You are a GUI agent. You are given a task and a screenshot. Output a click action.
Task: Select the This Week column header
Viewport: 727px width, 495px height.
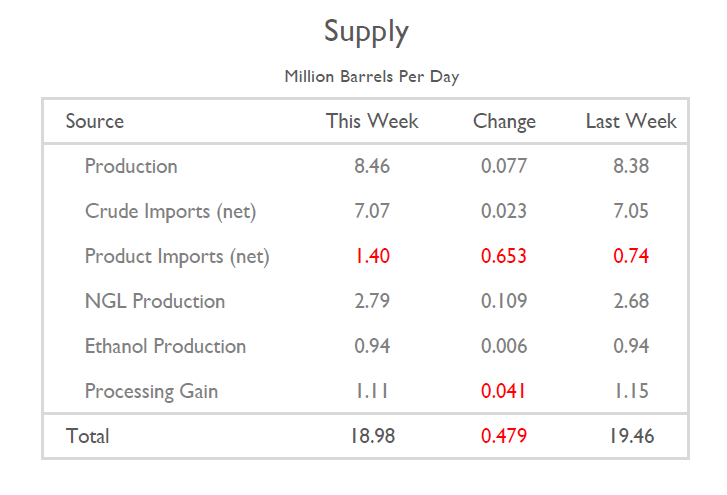[372, 122]
